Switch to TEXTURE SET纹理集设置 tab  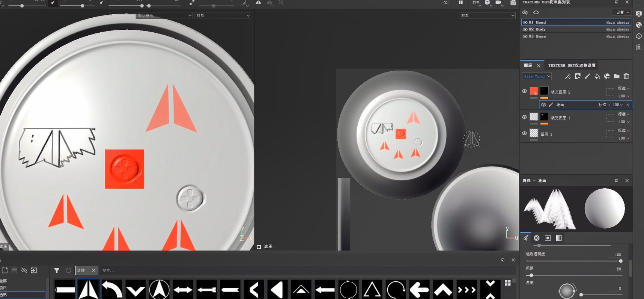pyautogui.click(x=572, y=65)
